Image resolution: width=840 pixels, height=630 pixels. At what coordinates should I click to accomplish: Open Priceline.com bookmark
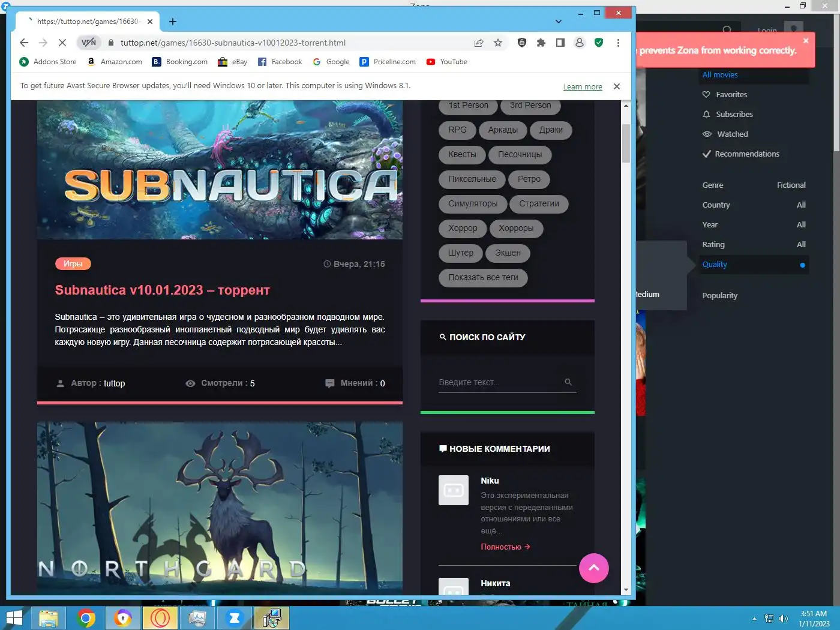click(x=388, y=62)
